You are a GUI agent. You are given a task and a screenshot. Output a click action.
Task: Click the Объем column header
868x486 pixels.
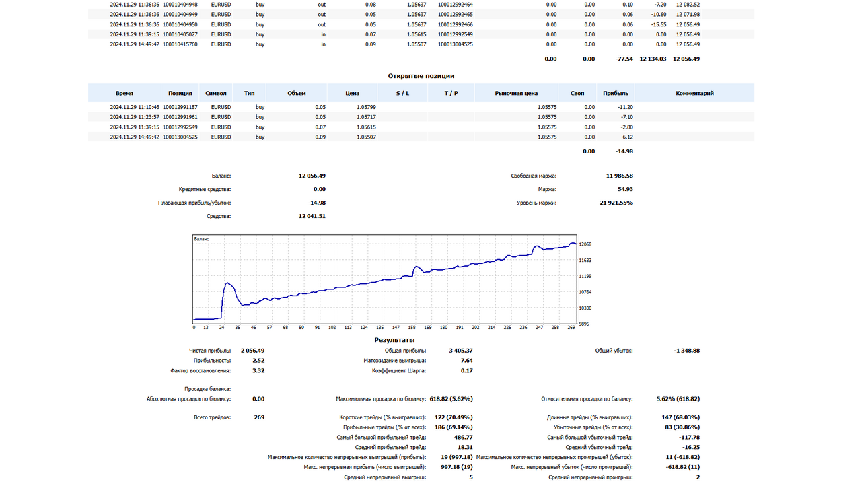pos(297,93)
